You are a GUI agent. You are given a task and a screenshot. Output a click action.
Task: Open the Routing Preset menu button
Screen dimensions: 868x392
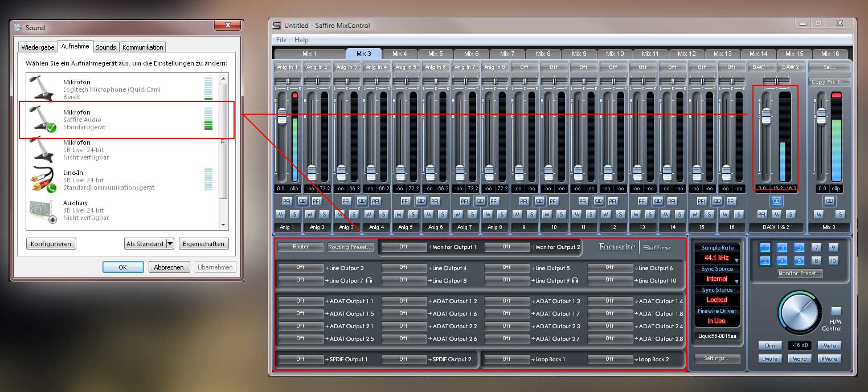350,247
